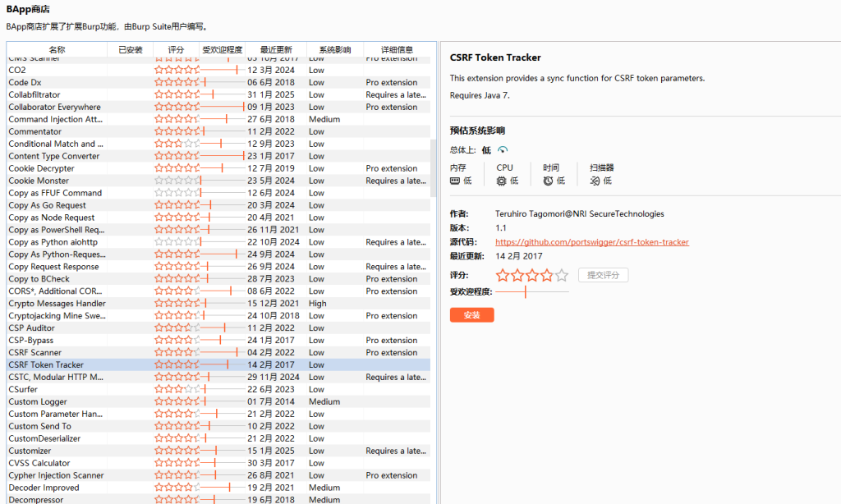This screenshot has width=841, height=504.
Task: Select Code Dx extension
Action: [218, 83]
